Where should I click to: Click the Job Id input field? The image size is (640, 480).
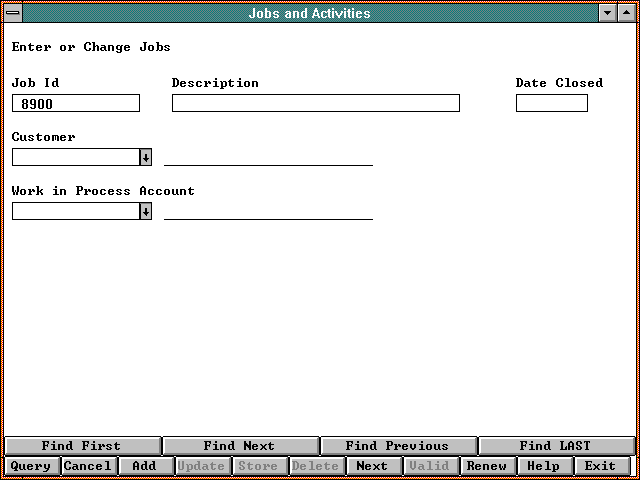point(76,103)
